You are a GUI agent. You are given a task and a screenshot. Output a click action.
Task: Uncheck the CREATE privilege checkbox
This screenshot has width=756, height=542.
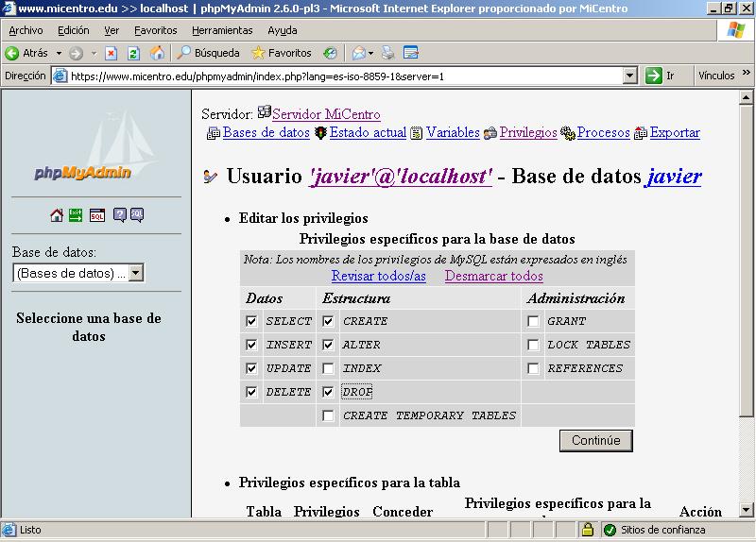pyautogui.click(x=328, y=321)
